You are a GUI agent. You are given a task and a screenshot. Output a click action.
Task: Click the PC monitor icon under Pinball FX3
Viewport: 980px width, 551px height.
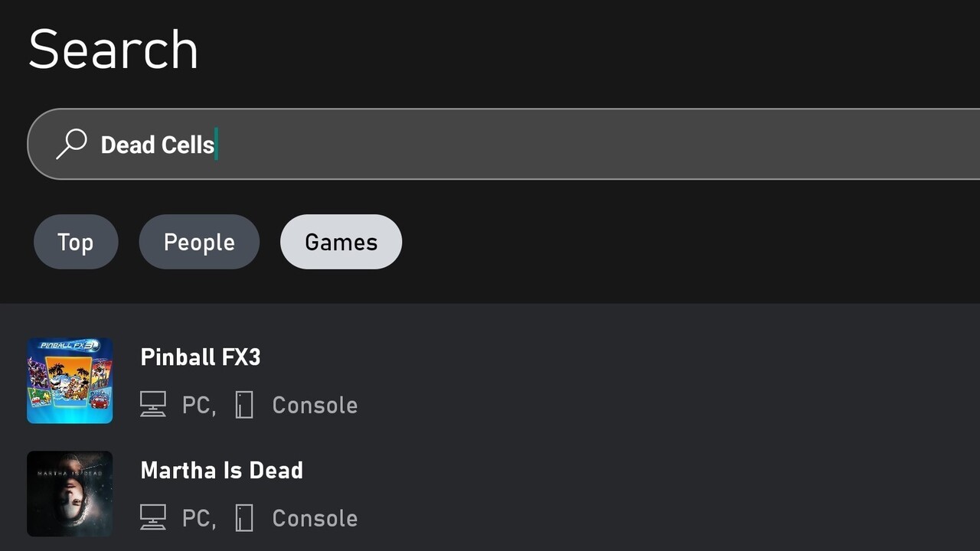(x=153, y=404)
